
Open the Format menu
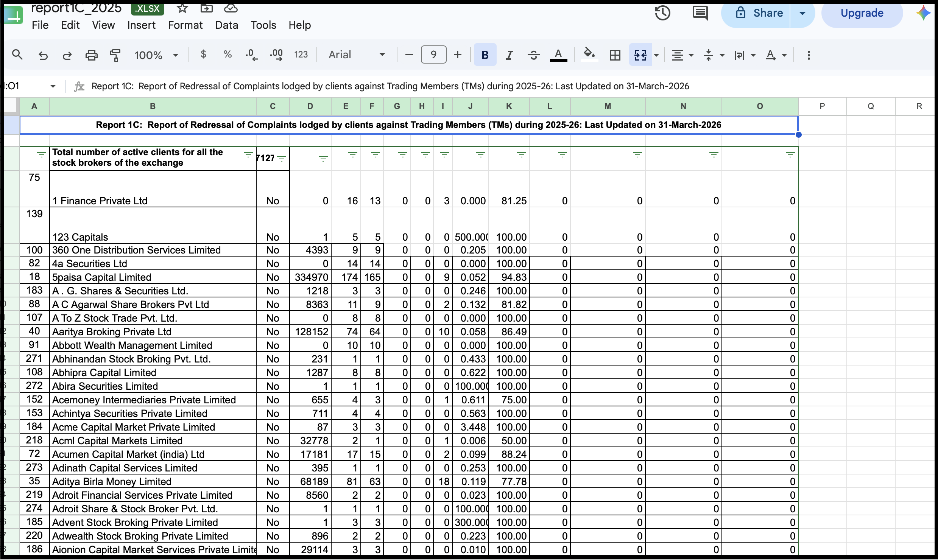coord(185,25)
